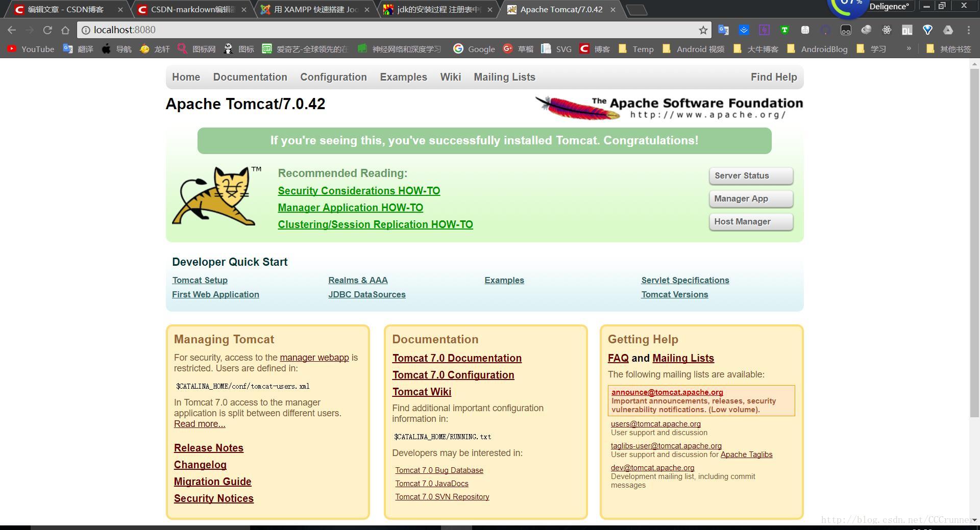This screenshot has width=980, height=530.
Task: Open the Google Translate extension icon
Action: 723,30
